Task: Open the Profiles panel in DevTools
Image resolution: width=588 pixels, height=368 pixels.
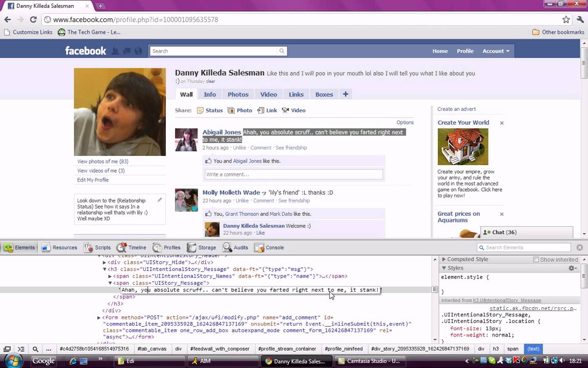Action: pyautogui.click(x=166, y=247)
